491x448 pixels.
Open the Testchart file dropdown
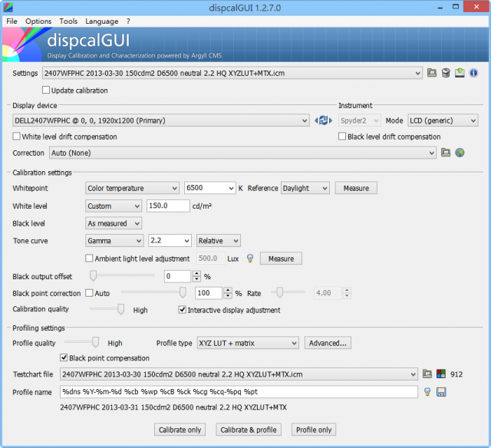click(x=239, y=374)
